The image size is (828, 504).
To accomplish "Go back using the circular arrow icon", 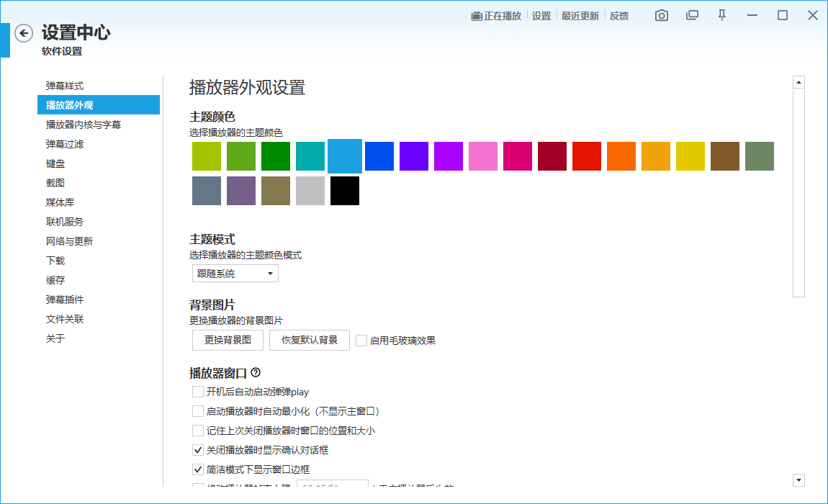I will pyautogui.click(x=24, y=33).
